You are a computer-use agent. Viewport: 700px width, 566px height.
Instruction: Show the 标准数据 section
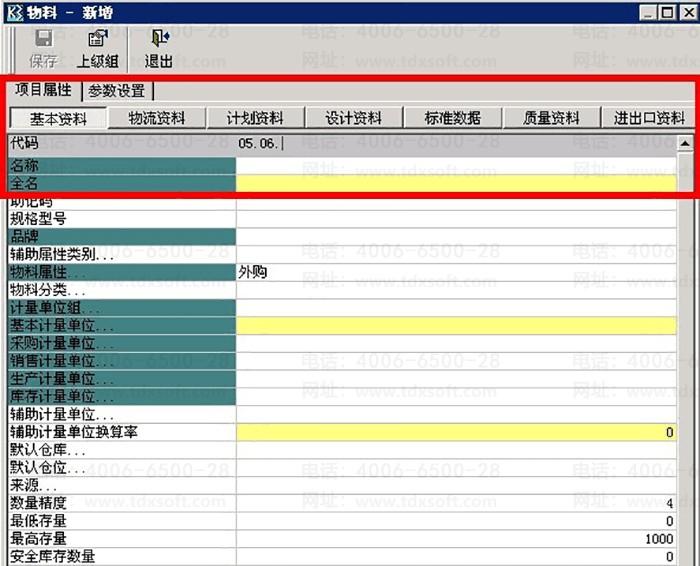[453, 118]
